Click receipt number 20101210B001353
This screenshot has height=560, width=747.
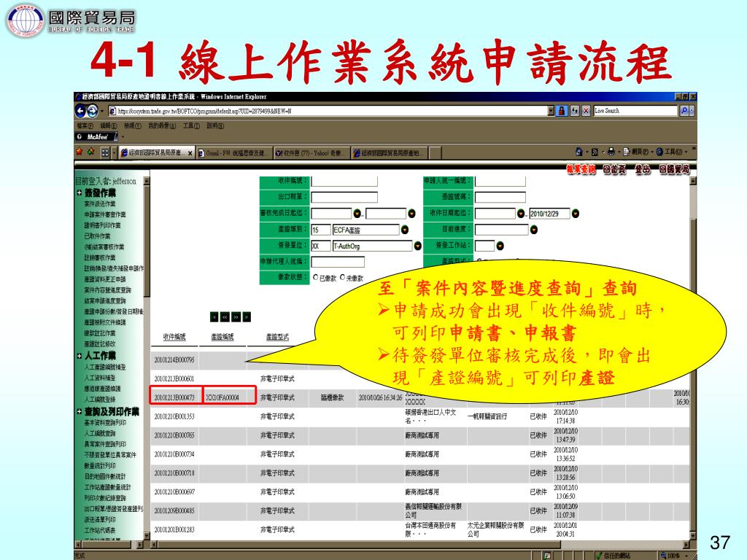coord(174,416)
